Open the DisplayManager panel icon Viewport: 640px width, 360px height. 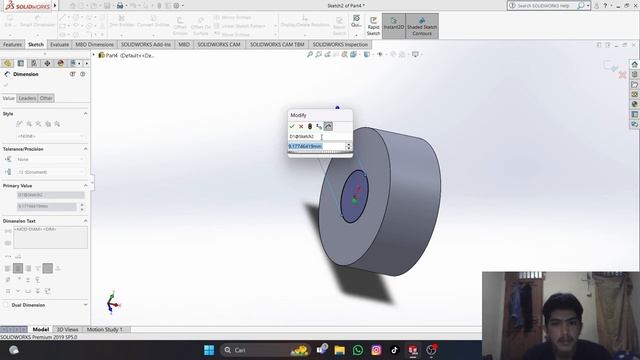tap(60, 63)
